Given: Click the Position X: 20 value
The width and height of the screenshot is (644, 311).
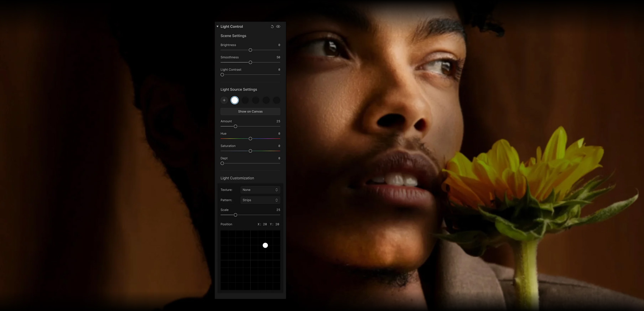Looking at the screenshot, I should tap(262, 225).
